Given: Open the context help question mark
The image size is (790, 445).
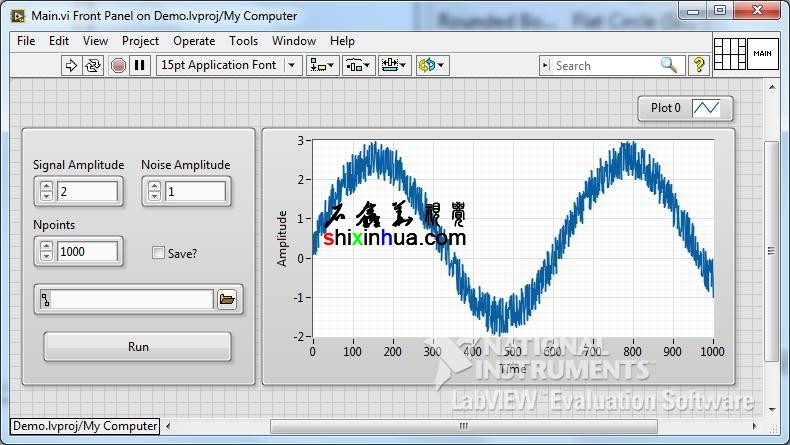Looking at the screenshot, I should 699,65.
